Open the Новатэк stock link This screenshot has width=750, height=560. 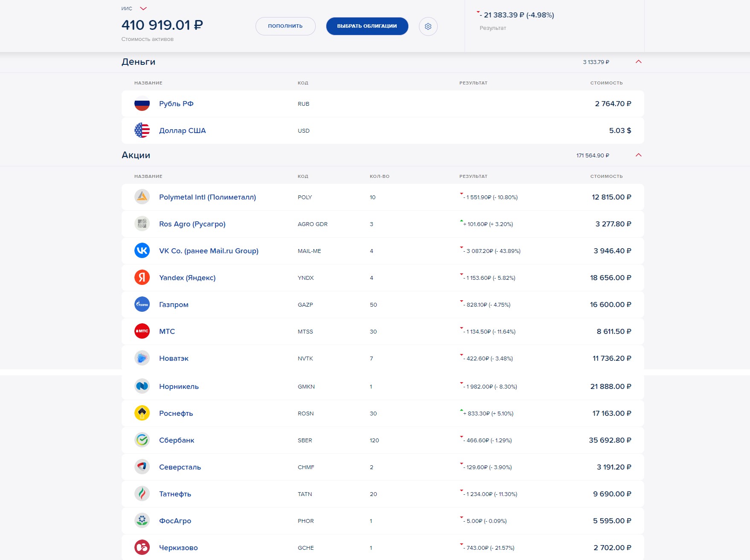(174, 358)
